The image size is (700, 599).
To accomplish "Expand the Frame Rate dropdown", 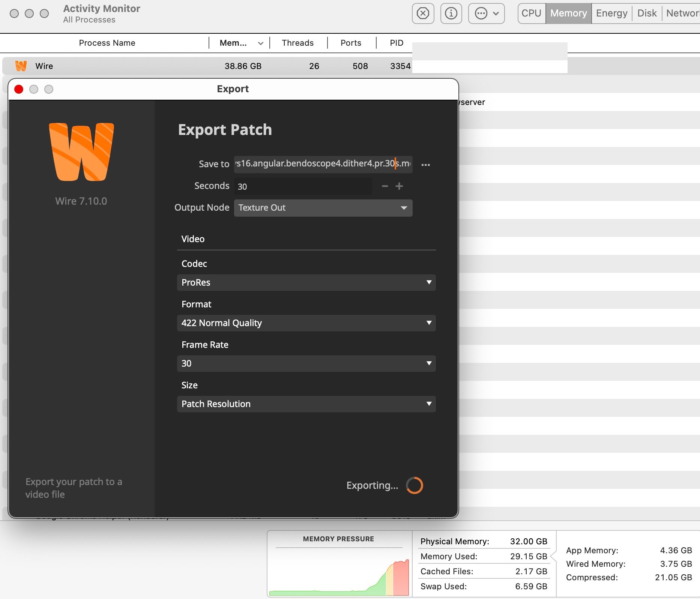I will click(306, 364).
